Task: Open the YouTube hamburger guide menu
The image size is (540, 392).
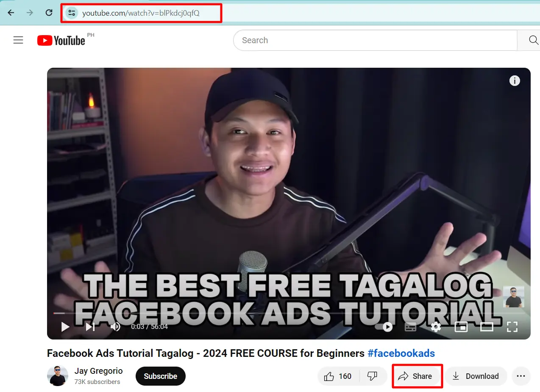Action: (18, 40)
